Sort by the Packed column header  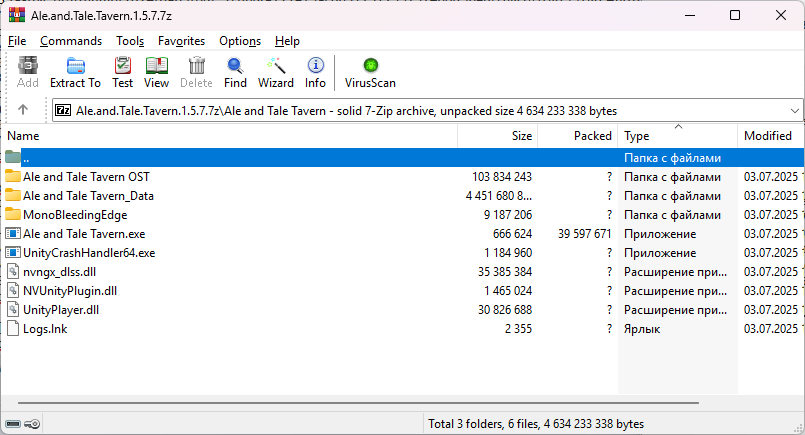pyautogui.click(x=578, y=136)
